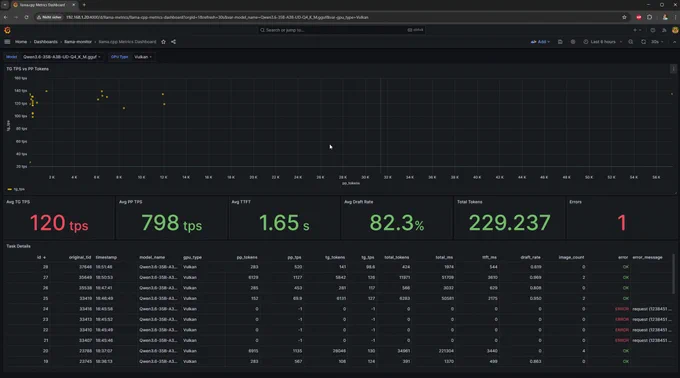This screenshot has height=378, width=680.
Task: Click the Grafana logo icon
Action: click(7, 30)
